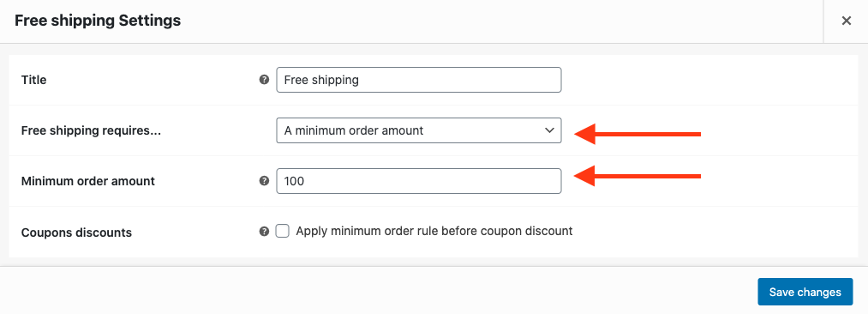Enable the minimum order rule before coupon checkbox
This screenshot has height=314, width=868.
point(283,231)
